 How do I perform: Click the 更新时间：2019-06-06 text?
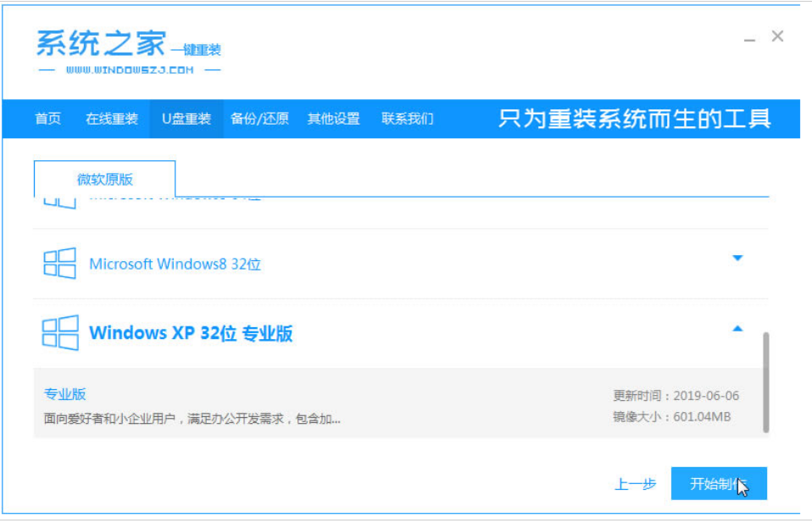coord(676,396)
